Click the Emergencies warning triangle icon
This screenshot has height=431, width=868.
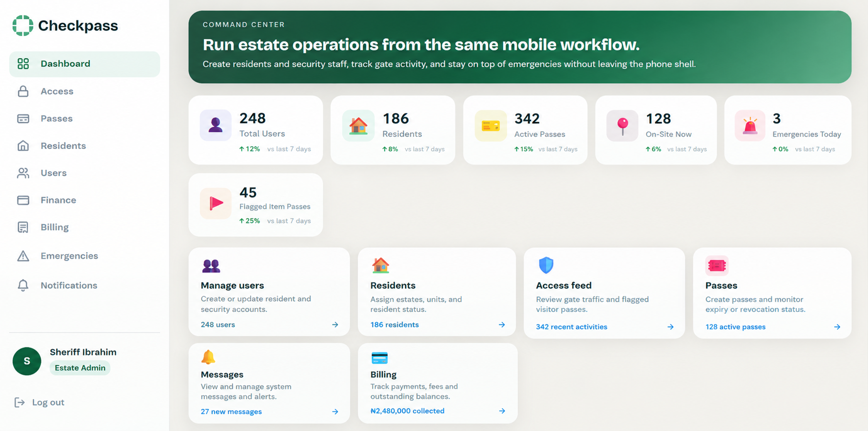coord(23,256)
